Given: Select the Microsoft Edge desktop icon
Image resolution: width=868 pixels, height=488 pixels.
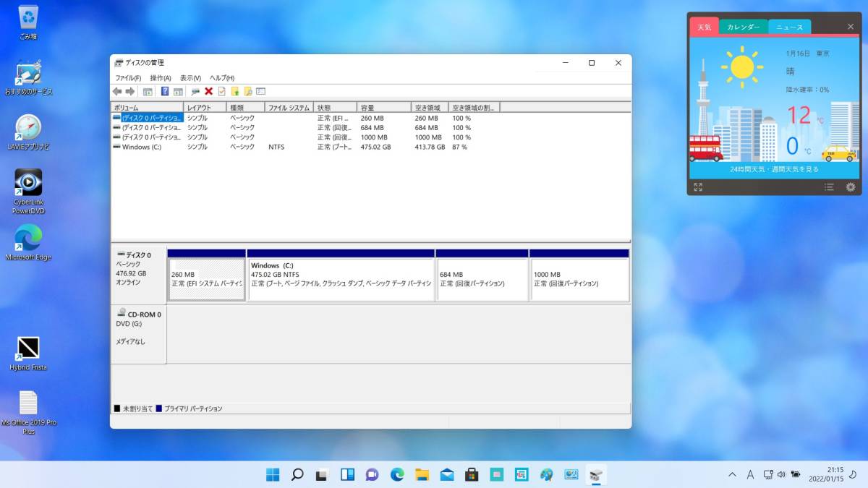Looking at the screenshot, I should point(28,243).
